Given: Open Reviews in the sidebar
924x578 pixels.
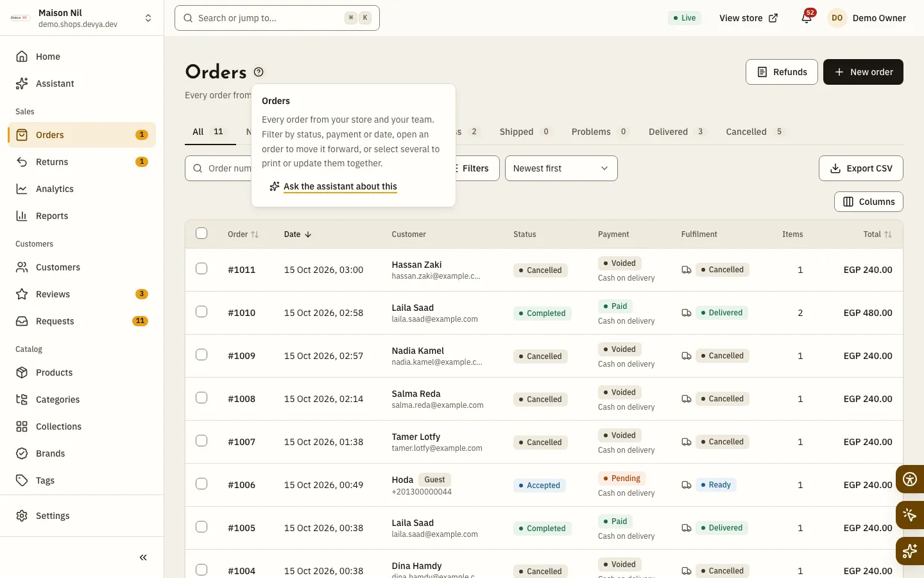Looking at the screenshot, I should [x=81, y=294].
